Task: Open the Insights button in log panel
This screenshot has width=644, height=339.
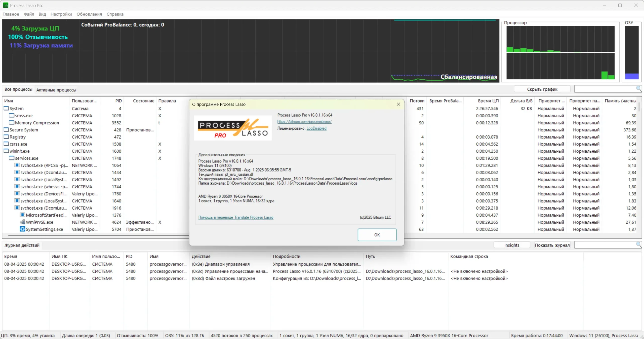Action: (511, 245)
